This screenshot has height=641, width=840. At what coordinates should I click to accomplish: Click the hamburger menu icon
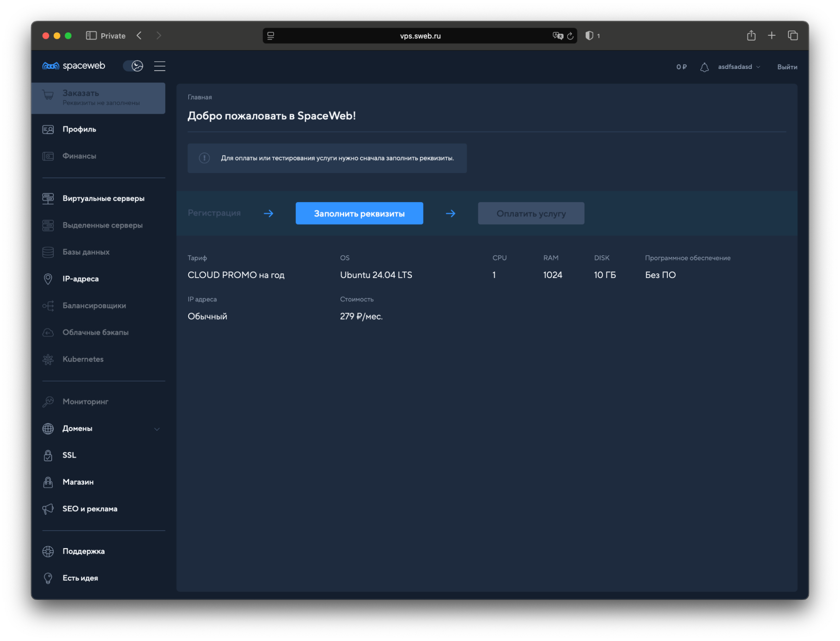pyautogui.click(x=159, y=66)
